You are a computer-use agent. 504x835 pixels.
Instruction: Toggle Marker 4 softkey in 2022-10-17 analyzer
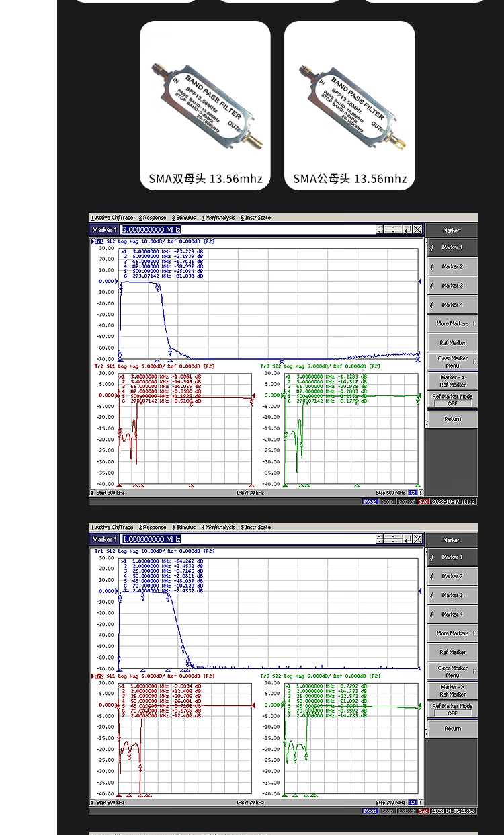tap(452, 305)
